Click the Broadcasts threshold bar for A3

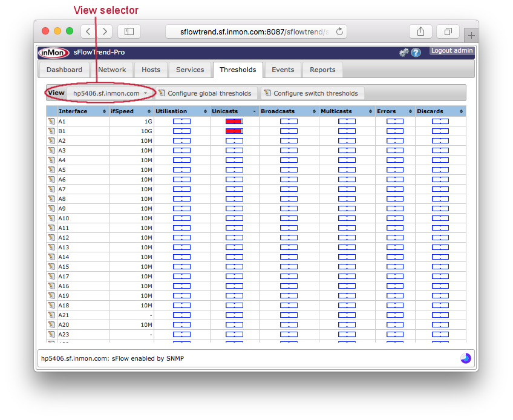click(289, 151)
